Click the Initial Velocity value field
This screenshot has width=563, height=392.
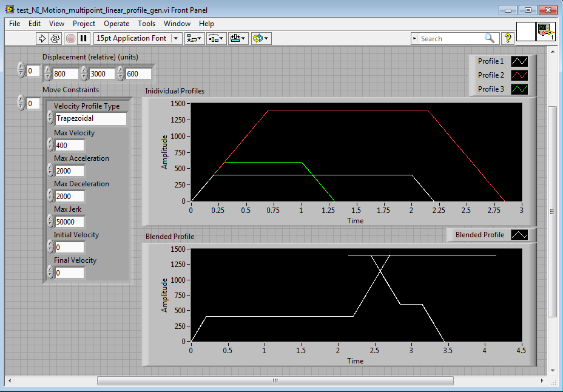click(x=70, y=248)
